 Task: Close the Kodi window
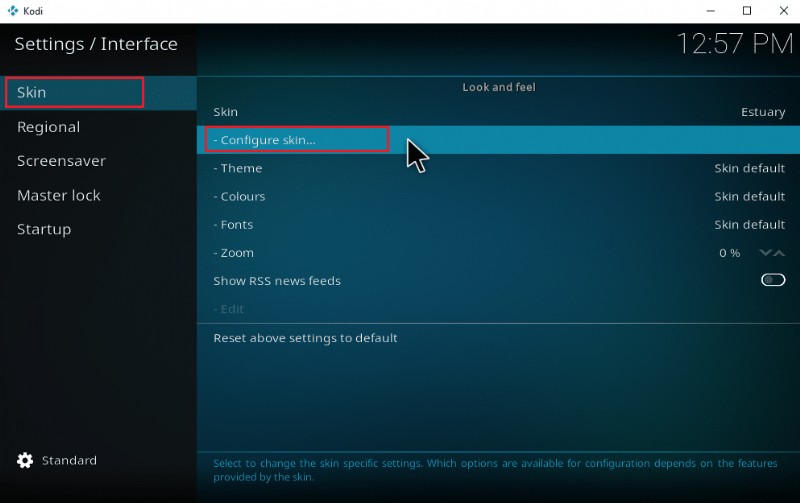pyautogui.click(x=784, y=11)
